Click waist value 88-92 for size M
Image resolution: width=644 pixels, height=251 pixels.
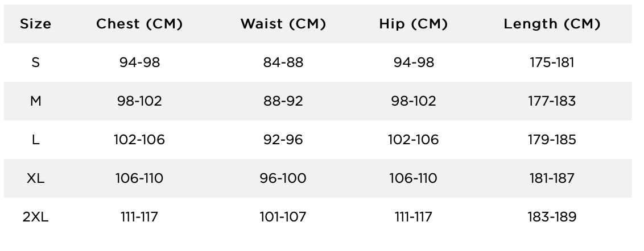(283, 101)
